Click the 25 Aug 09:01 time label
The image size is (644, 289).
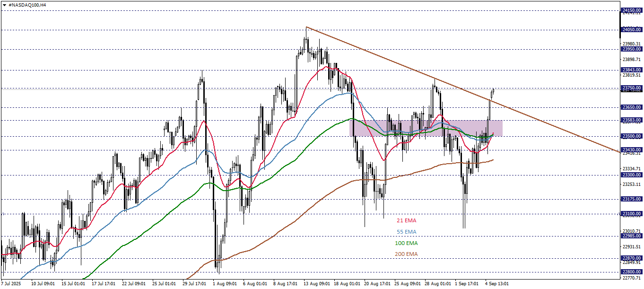click(407, 284)
